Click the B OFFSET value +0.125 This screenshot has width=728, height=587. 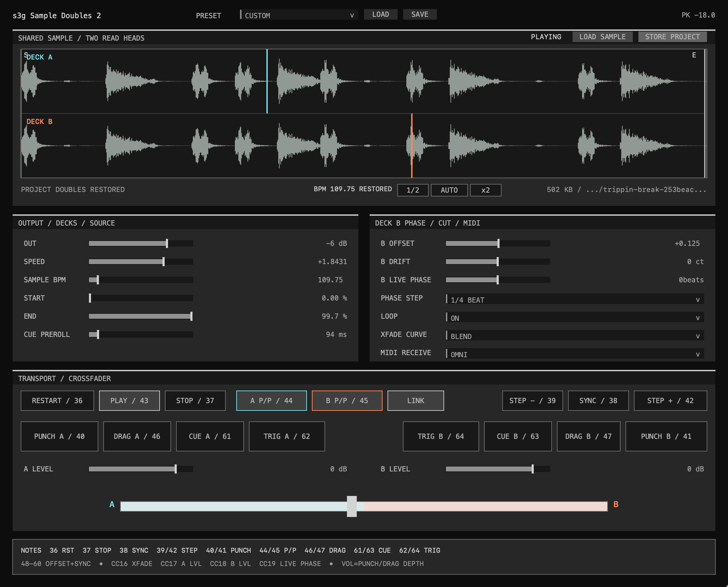[x=687, y=243]
